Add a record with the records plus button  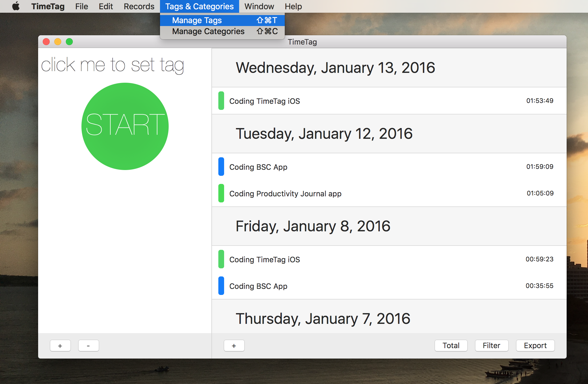234,346
